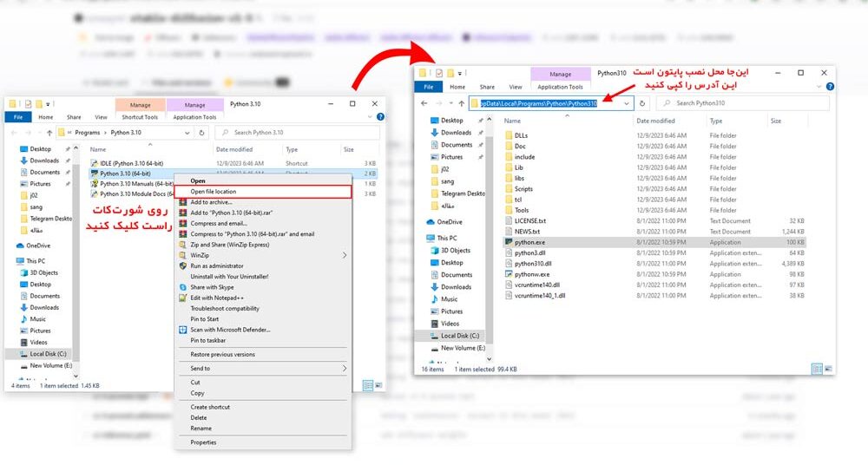Open the include folder
868x465 pixels.
[x=524, y=157]
